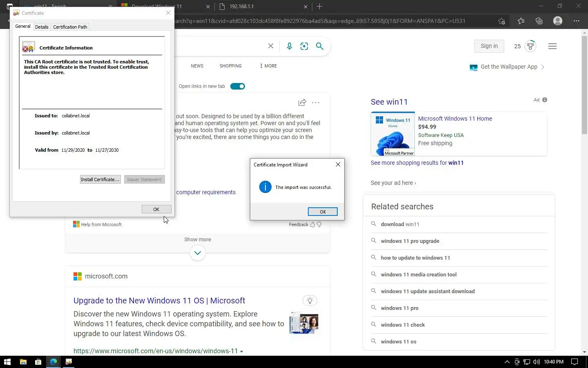Screen dimensions: 588x368
Task: Select the General tab in Certificate
Action: point(23,26)
